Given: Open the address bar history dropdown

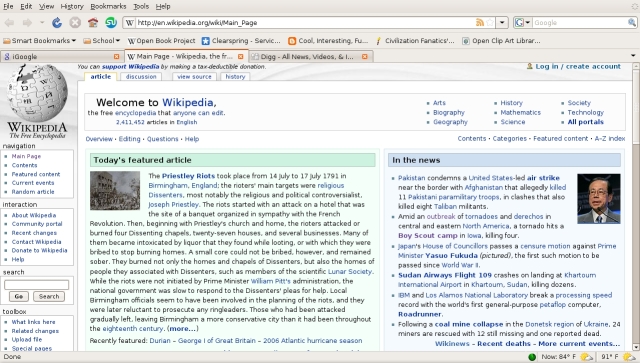Looking at the screenshot, I should [502, 23].
